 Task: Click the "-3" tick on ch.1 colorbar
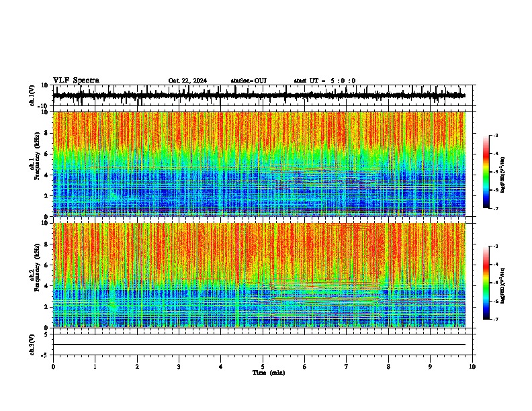[495, 135]
